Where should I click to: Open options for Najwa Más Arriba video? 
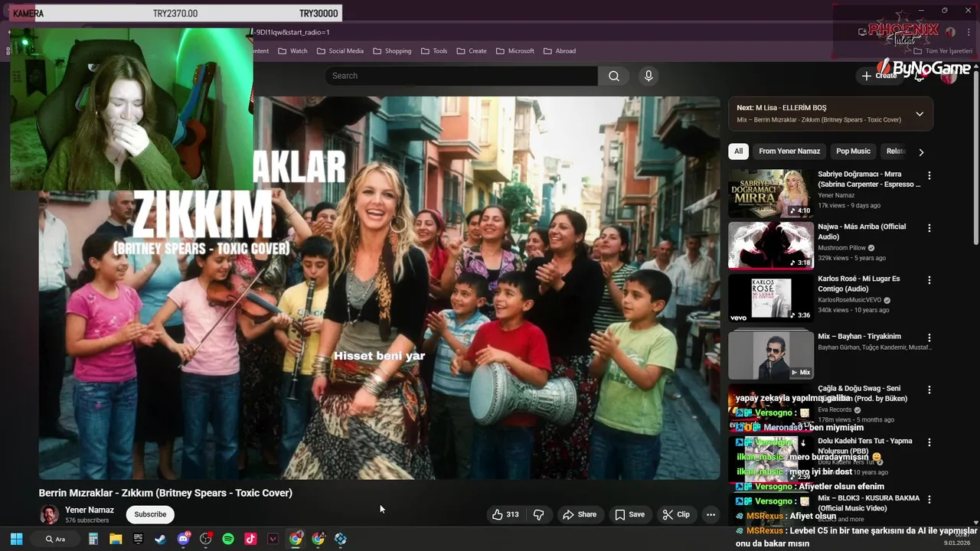pyautogui.click(x=929, y=228)
